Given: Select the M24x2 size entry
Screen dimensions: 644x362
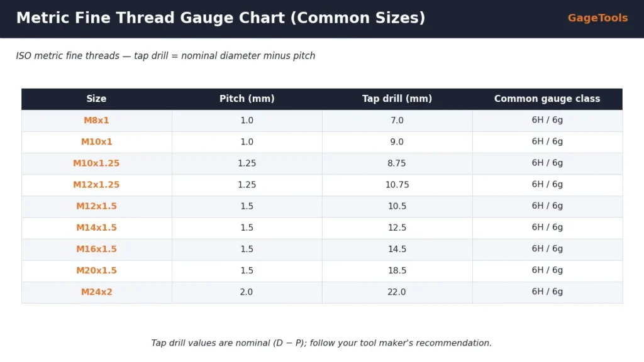Looking at the screenshot, I should 96,292.
